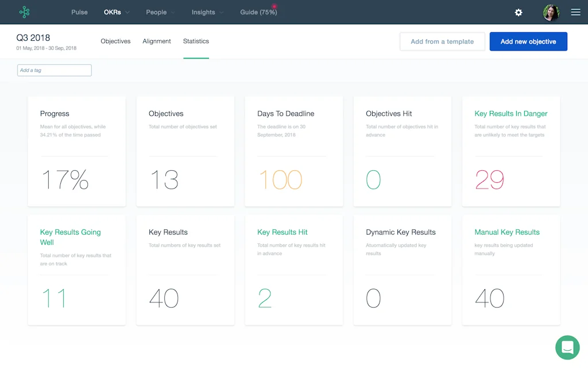Expand the OKRs dropdown menu
The image size is (588, 368).
click(116, 11)
